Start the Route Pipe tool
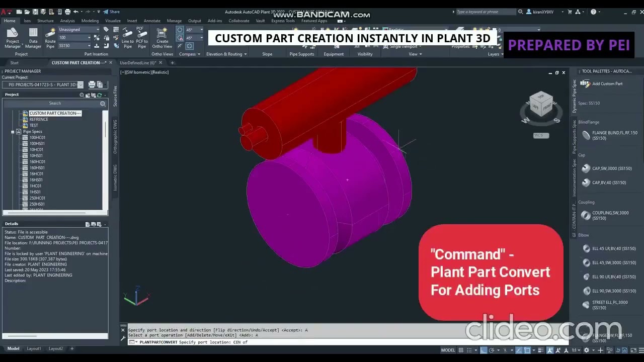Viewport: 644px width, 362px height. tap(50, 38)
